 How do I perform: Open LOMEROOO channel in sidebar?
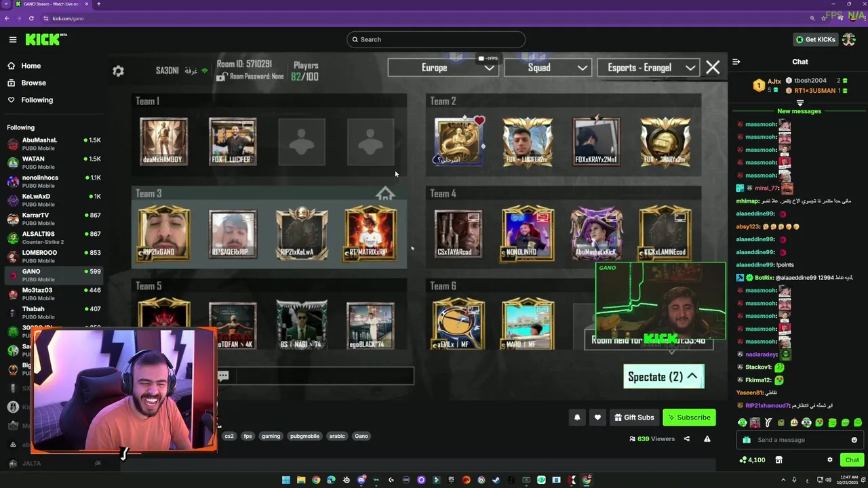pyautogui.click(x=54, y=256)
